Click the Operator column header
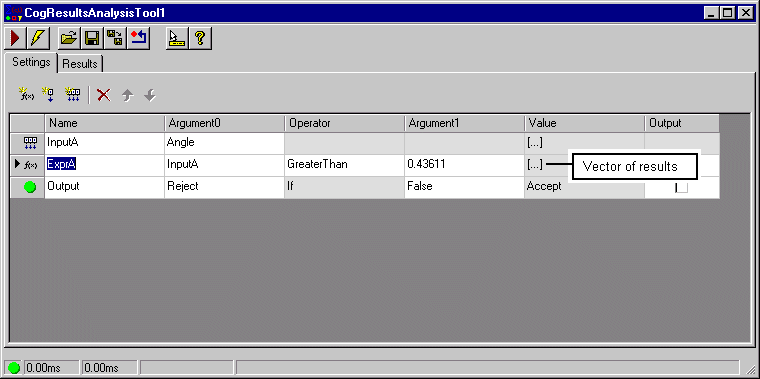The image size is (760, 379). [x=345, y=124]
